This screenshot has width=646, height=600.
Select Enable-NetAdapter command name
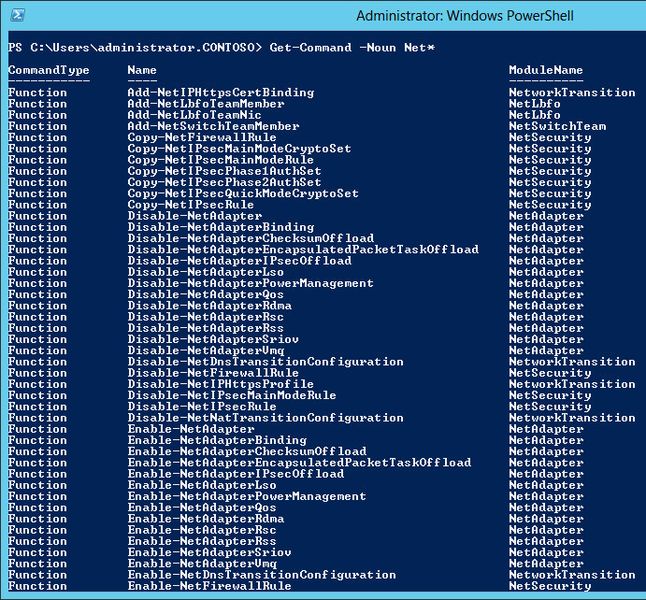[191, 429]
